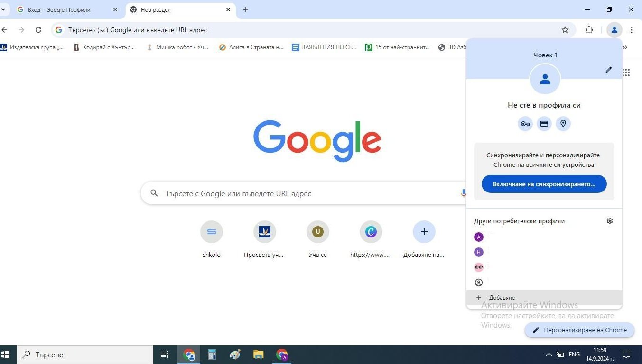Open payment methods via the card icon

point(544,124)
